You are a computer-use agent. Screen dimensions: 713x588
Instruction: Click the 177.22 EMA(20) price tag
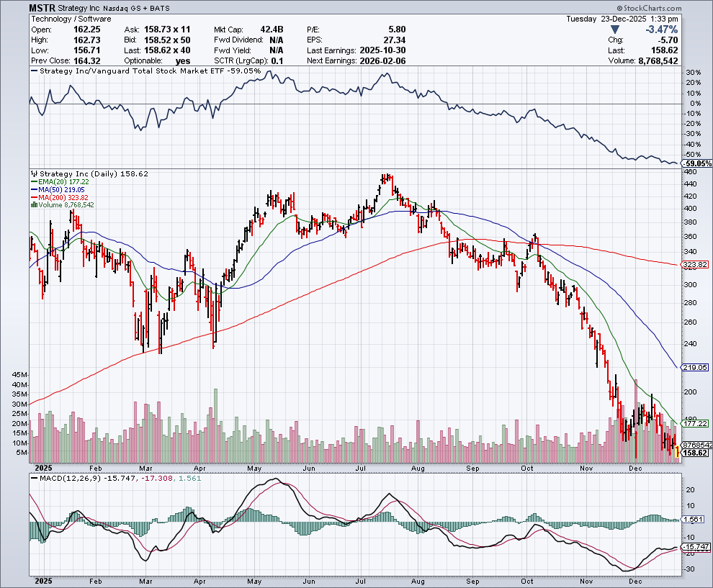pos(696,424)
